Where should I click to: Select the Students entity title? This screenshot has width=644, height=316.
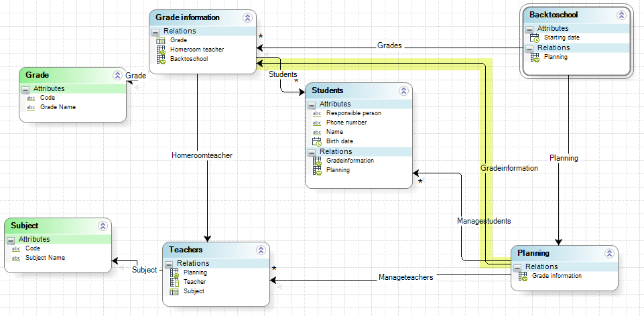(x=327, y=90)
